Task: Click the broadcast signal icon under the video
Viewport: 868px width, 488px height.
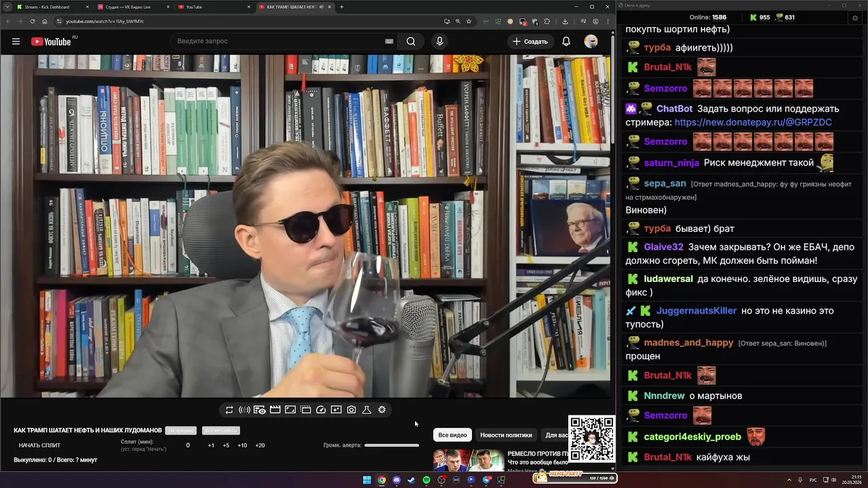Action: click(x=245, y=410)
